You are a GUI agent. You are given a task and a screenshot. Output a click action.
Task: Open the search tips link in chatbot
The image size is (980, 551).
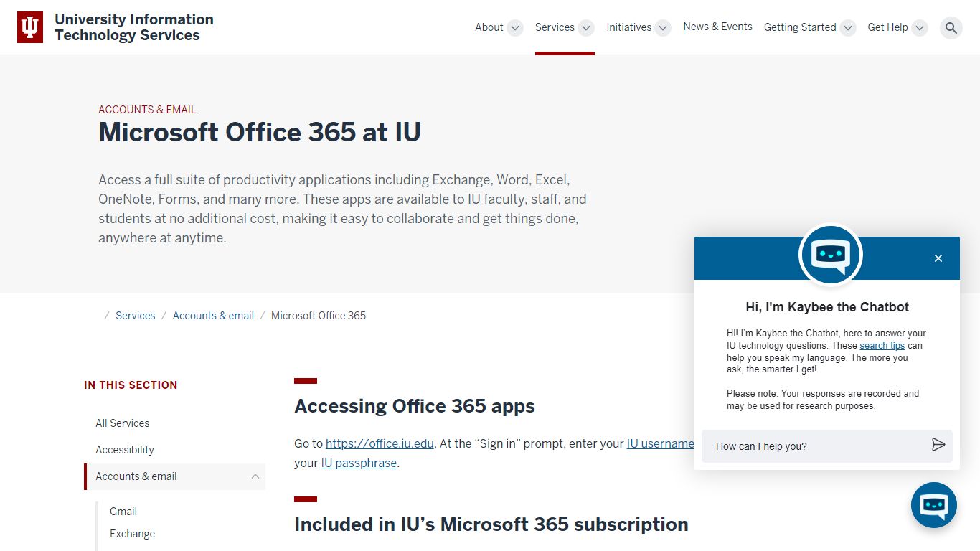click(882, 345)
